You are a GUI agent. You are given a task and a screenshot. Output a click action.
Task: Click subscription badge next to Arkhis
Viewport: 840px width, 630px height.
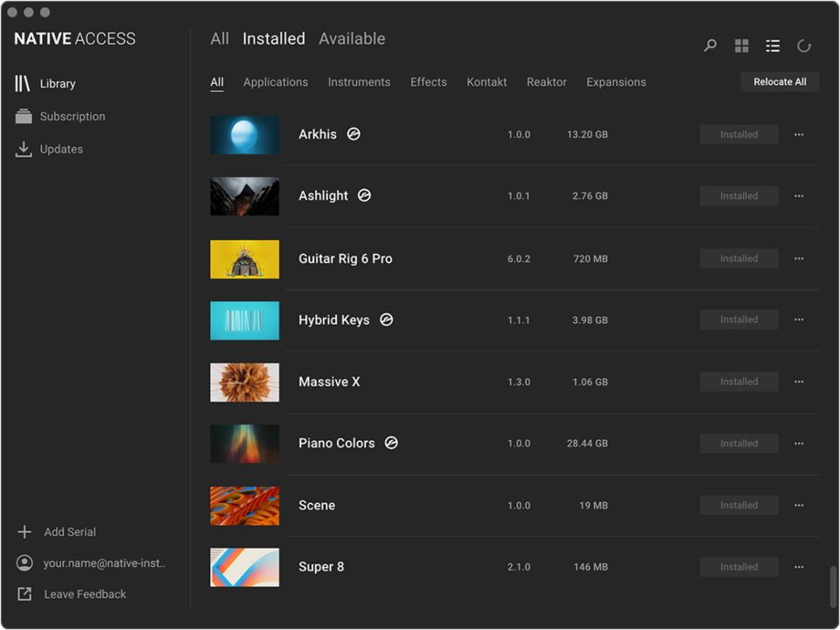click(353, 134)
